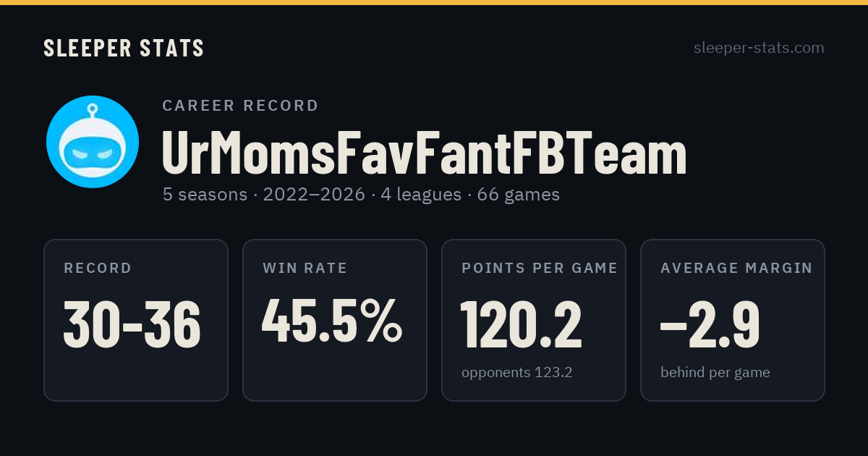Select the WIN RATE stat card
This screenshot has height=456, width=868.
click(335, 320)
